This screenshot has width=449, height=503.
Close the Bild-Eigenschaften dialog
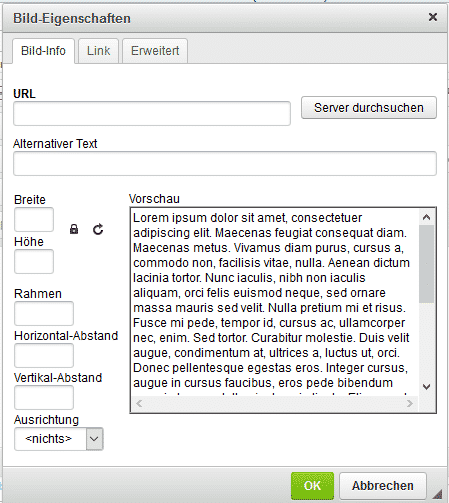[433, 17]
